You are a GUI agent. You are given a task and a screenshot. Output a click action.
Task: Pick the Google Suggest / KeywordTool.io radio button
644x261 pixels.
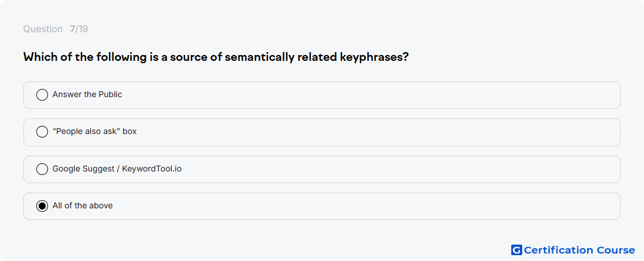click(x=42, y=169)
